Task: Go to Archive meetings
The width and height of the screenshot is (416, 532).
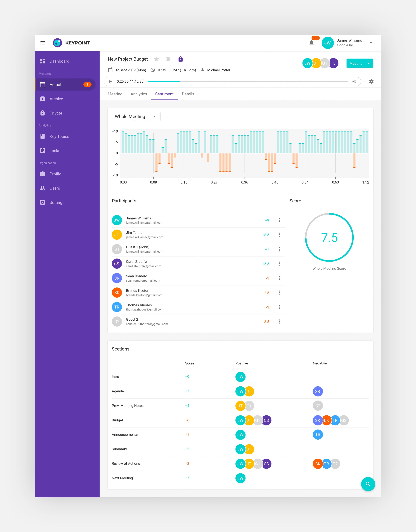Action: (x=56, y=99)
